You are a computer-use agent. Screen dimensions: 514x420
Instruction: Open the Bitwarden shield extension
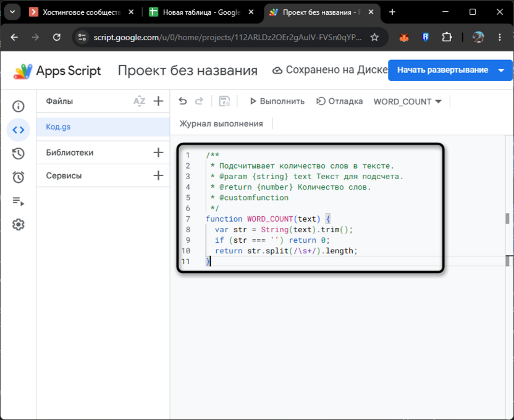(x=426, y=37)
